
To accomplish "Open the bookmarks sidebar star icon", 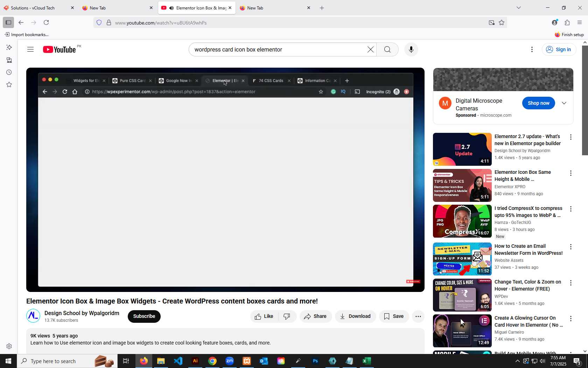I will (9, 84).
